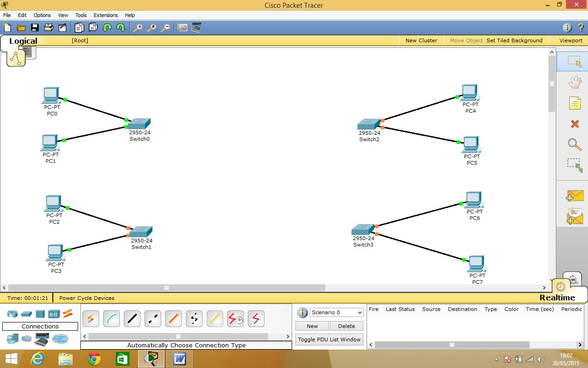The image size is (588, 368).
Task: Open the Options menu
Action: (x=42, y=15)
